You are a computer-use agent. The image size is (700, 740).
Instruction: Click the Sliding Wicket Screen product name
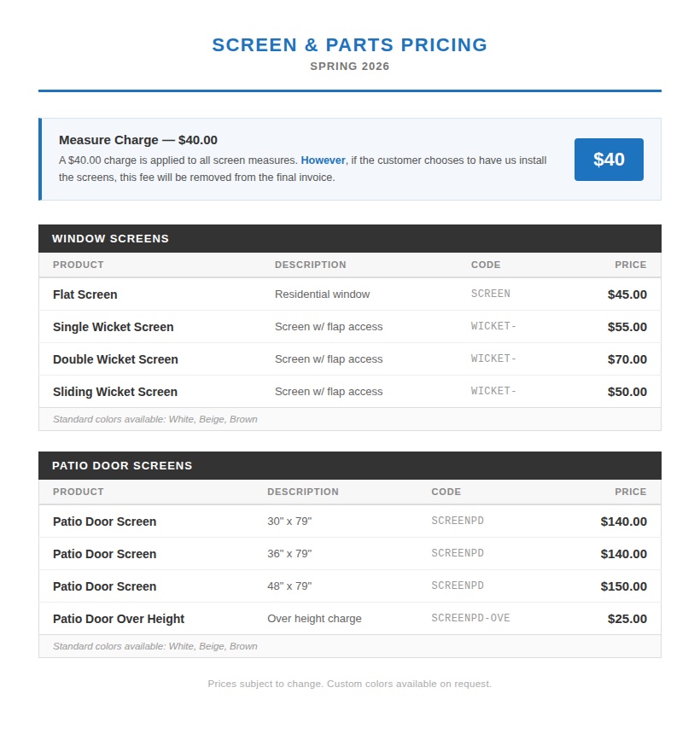tap(115, 392)
